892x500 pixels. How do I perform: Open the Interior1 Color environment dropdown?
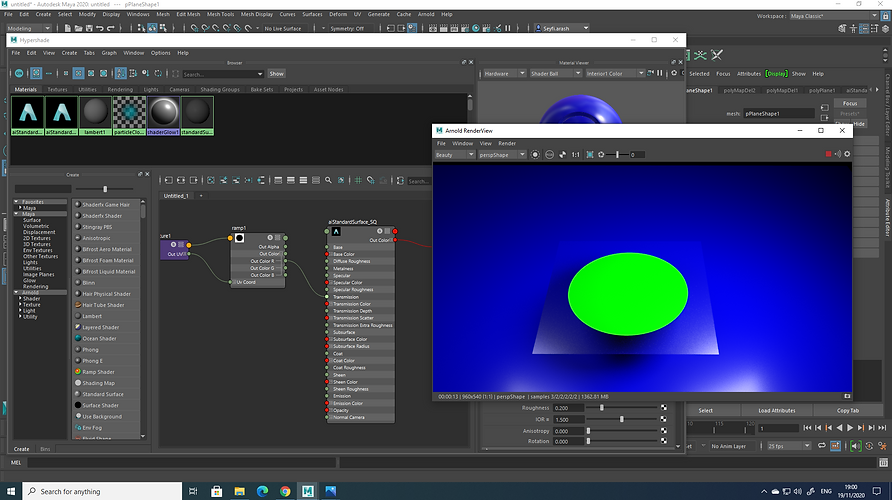point(614,73)
